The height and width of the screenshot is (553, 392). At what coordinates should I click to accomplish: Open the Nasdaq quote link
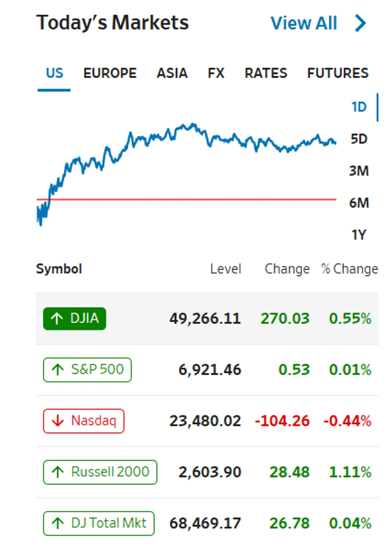[84, 421]
